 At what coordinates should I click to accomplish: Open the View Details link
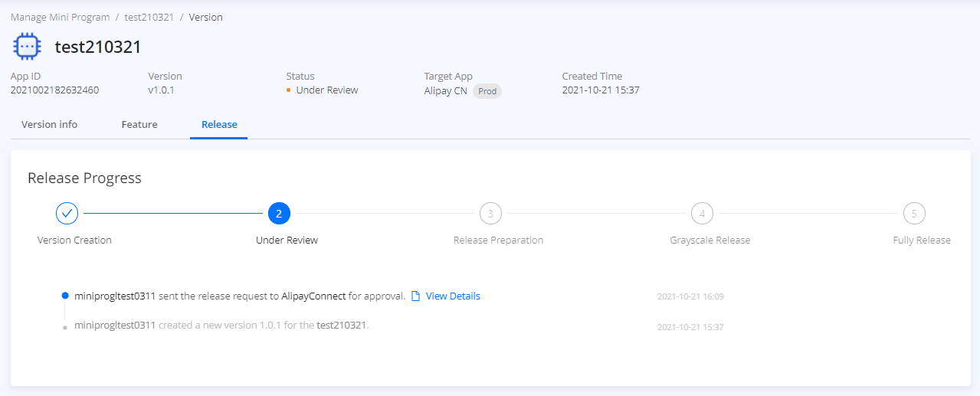[x=453, y=296]
